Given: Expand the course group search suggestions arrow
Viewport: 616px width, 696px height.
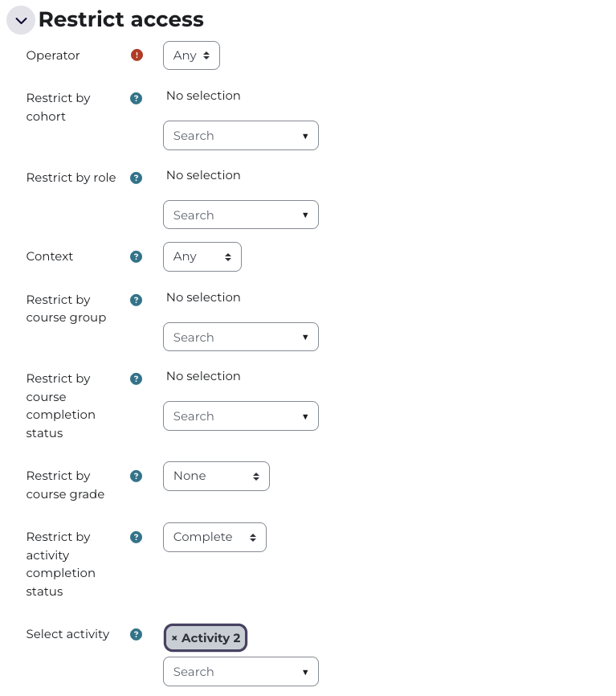Looking at the screenshot, I should [305, 338].
